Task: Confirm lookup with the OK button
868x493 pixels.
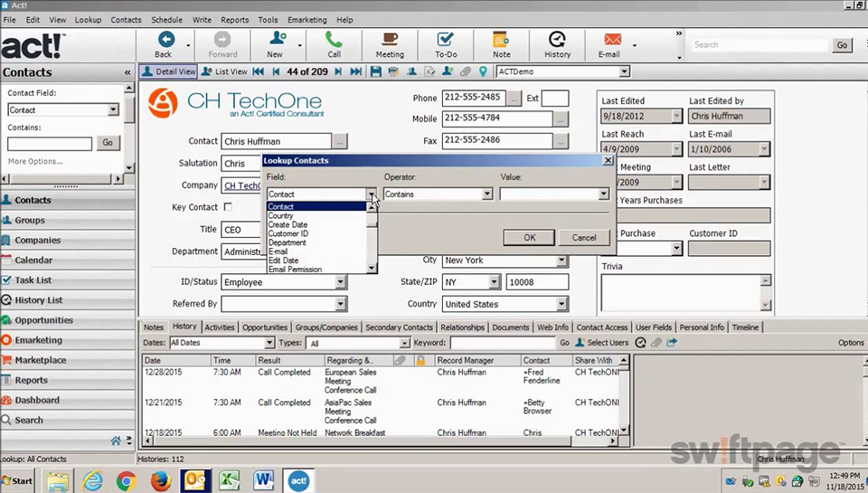Action: click(x=529, y=237)
